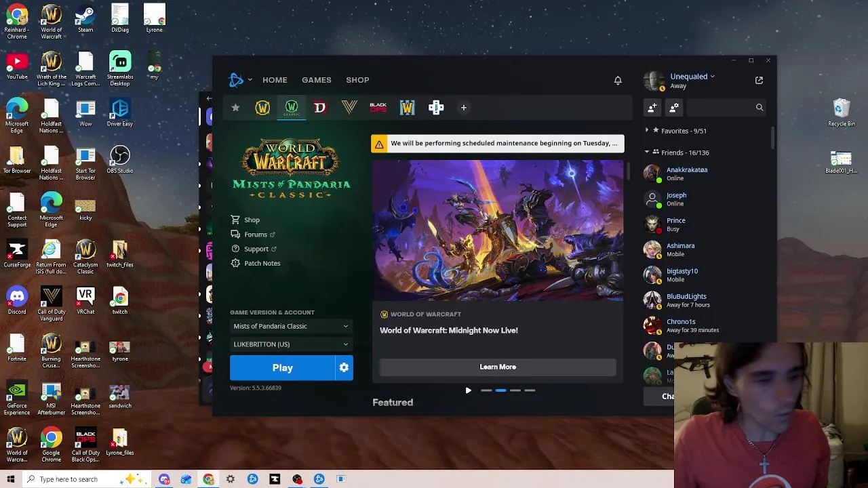The image size is (868, 488).
Task: Select the fourth carousel slide indicator
Action: coord(530,390)
